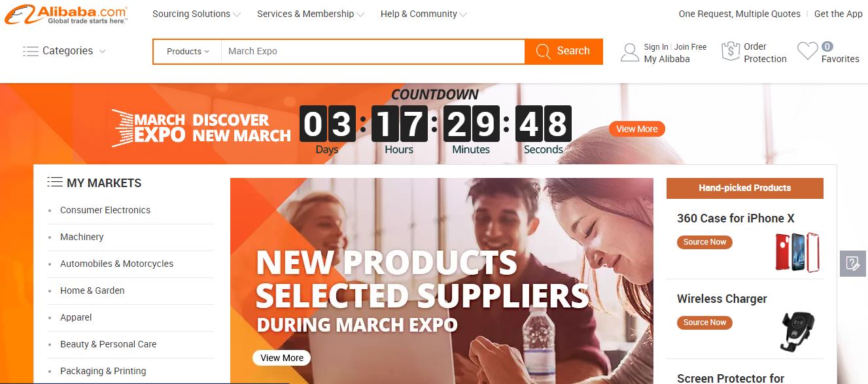
Task: Click the floating feedback form icon
Action: click(853, 263)
